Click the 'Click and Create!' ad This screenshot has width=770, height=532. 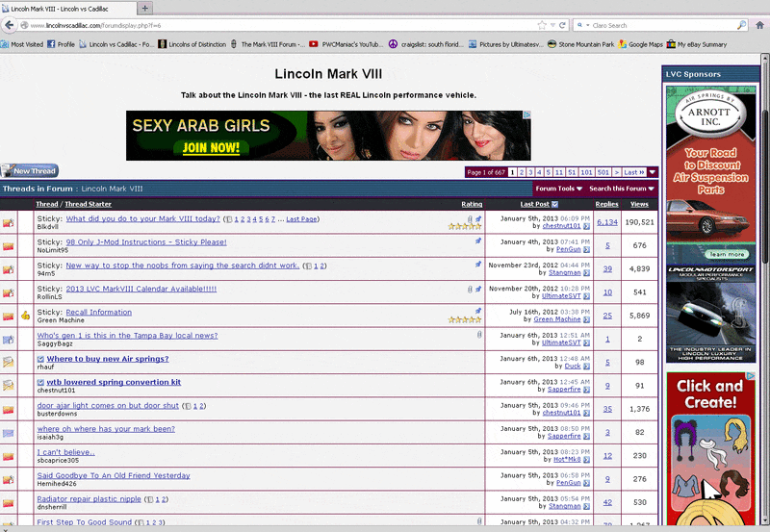(x=710, y=449)
